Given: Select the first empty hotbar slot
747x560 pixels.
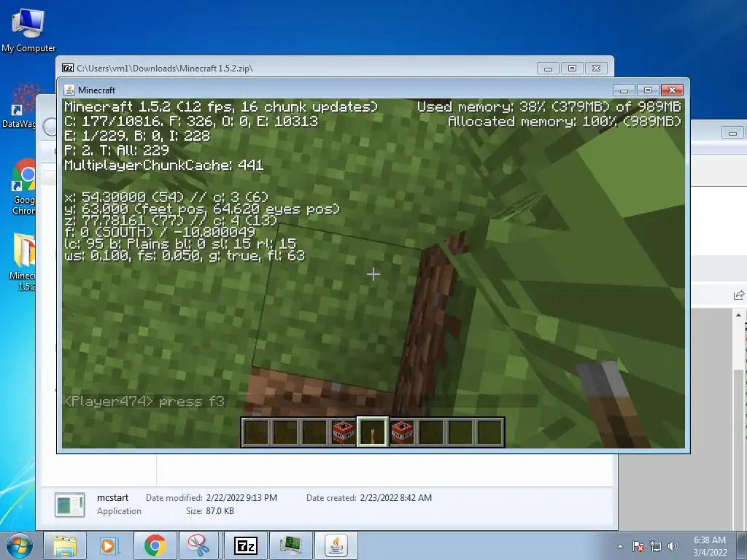Looking at the screenshot, I should (x=256, y=432).
